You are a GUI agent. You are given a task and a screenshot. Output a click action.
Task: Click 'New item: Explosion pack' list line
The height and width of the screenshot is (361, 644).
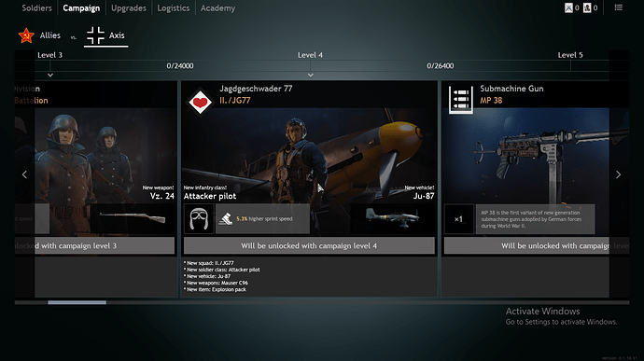coord(215,289)
